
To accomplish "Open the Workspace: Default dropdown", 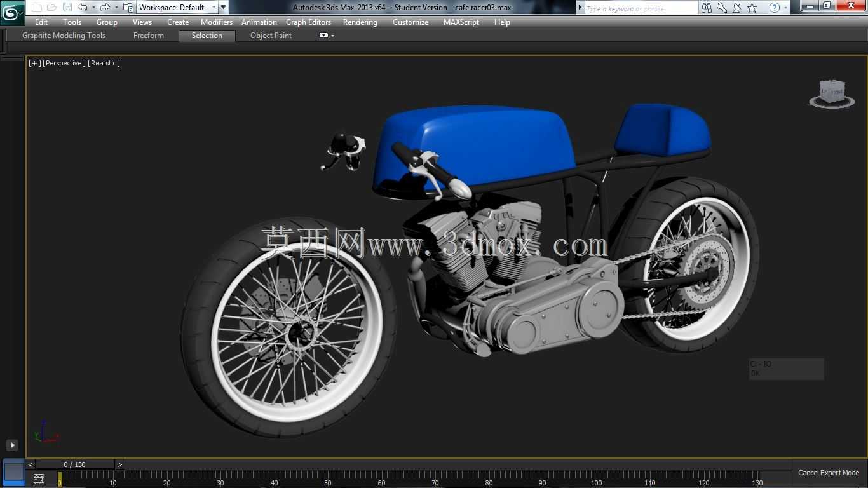I will pyautogui.click(x=177, y=8).
